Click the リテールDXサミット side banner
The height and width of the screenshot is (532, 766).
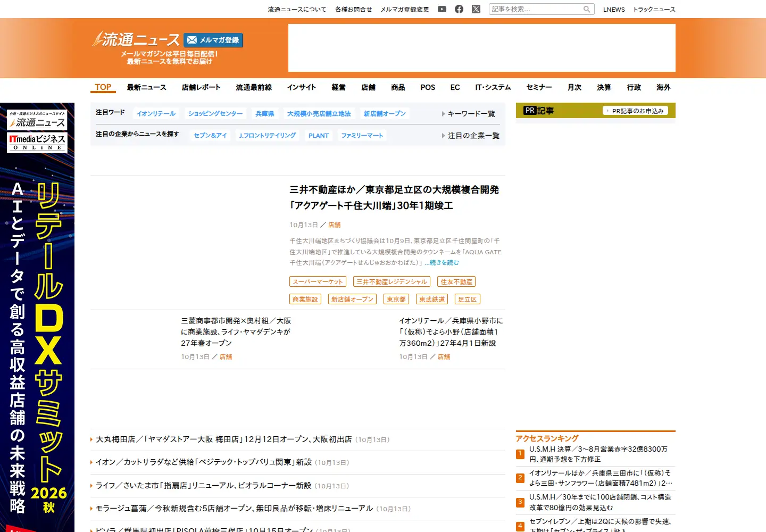coord(37,317)
